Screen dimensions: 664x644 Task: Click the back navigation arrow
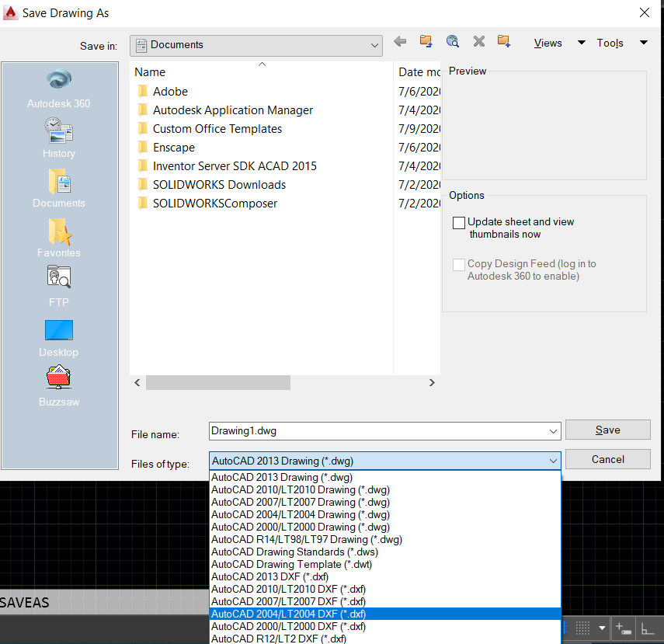tap(401, 43)
